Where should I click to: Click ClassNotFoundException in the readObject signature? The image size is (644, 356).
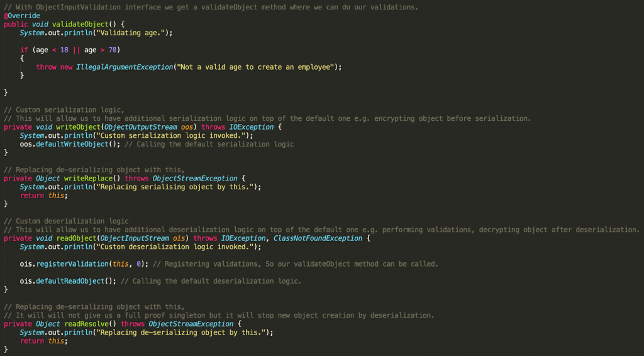(x=318, y=238)
